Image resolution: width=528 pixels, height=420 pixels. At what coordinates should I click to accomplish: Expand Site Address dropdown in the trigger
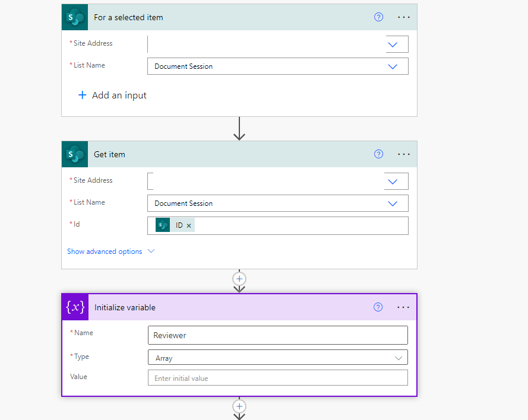393,44
